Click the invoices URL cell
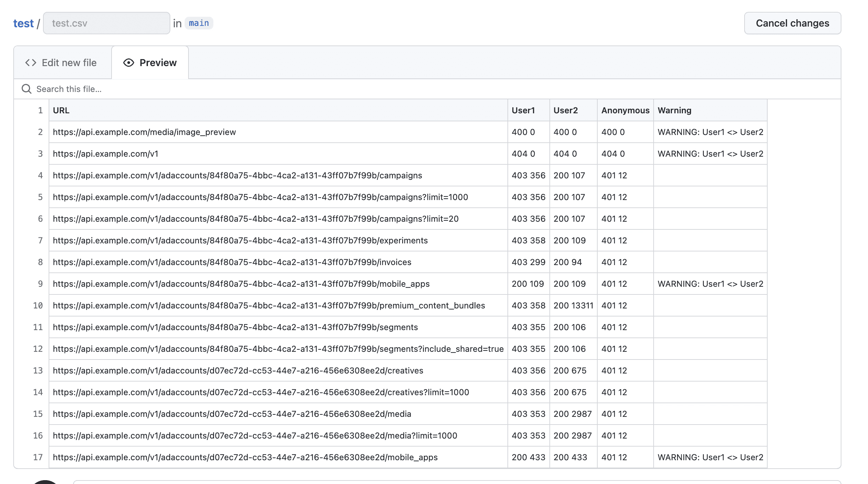868x484 pixels. (x=278, y=262)
